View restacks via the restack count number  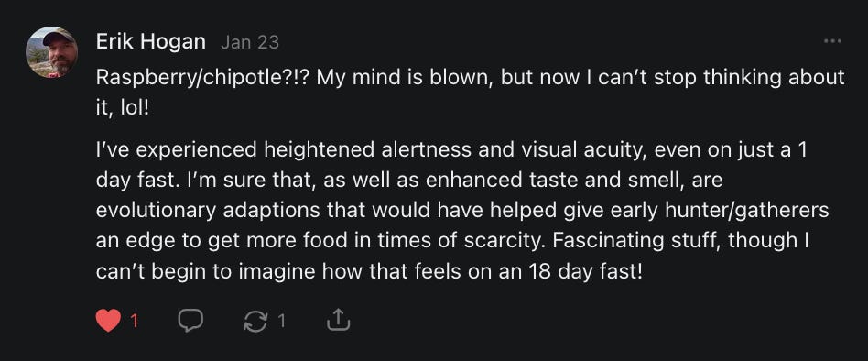tap(281, 321)
